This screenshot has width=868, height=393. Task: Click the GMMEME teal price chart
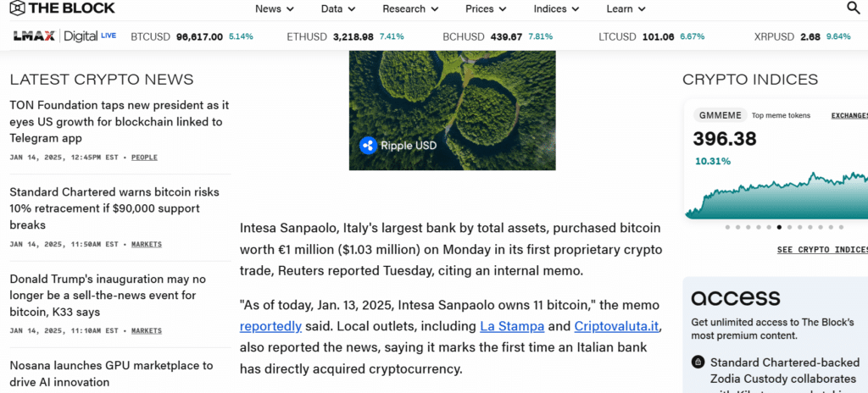(x=776, y=195)
